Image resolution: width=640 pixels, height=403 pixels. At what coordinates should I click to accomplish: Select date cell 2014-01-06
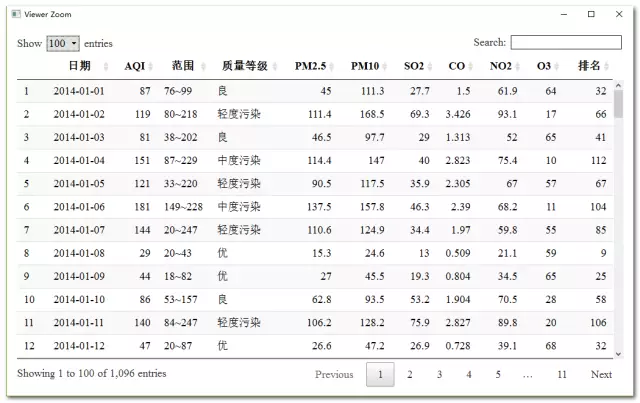point(79,207)
